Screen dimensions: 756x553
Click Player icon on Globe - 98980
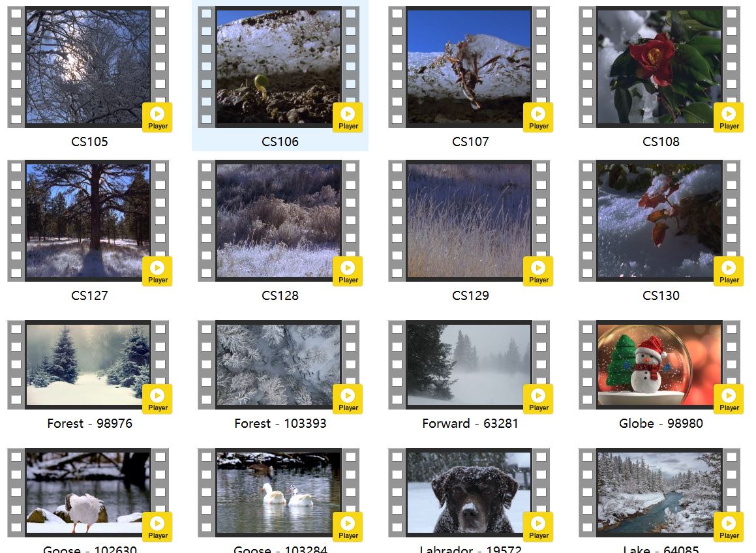[x=729, y=399]
